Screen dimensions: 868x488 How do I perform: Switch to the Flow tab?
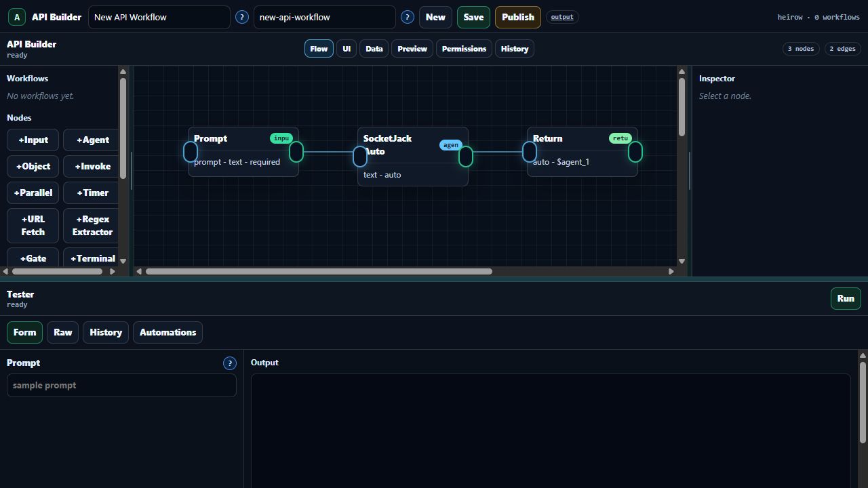(319, 49)
